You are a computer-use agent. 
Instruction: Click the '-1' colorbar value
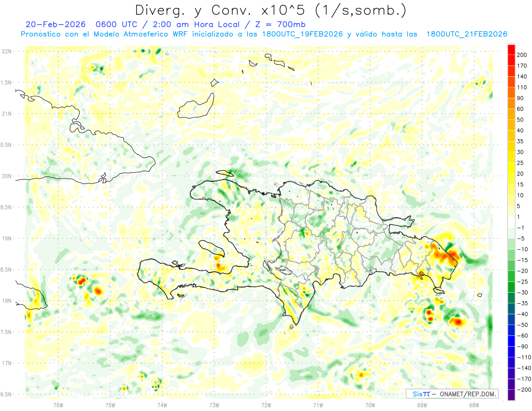coord(521,228)
